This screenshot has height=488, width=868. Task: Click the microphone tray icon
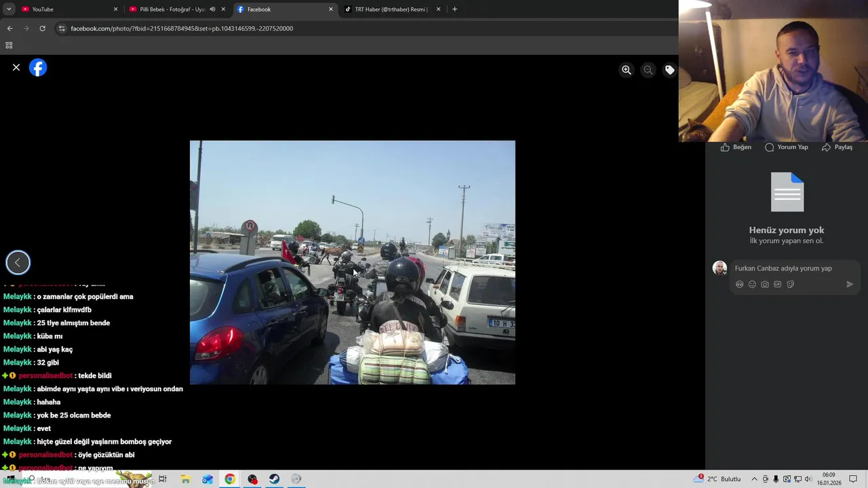(776, 479)
